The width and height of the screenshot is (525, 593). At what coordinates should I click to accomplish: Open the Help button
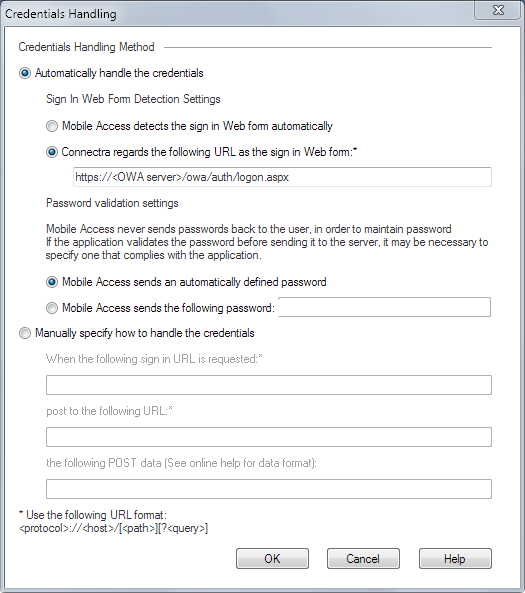pos(455,559)
